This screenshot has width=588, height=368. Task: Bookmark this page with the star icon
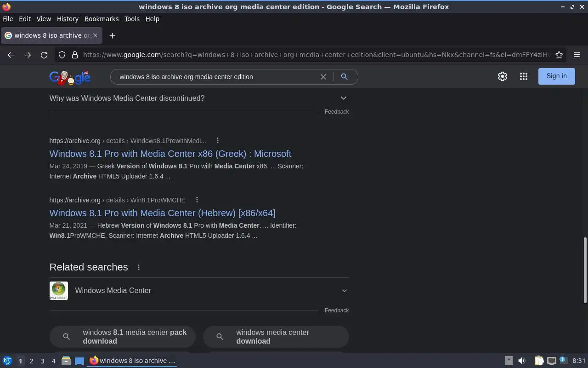coord(559,55)
